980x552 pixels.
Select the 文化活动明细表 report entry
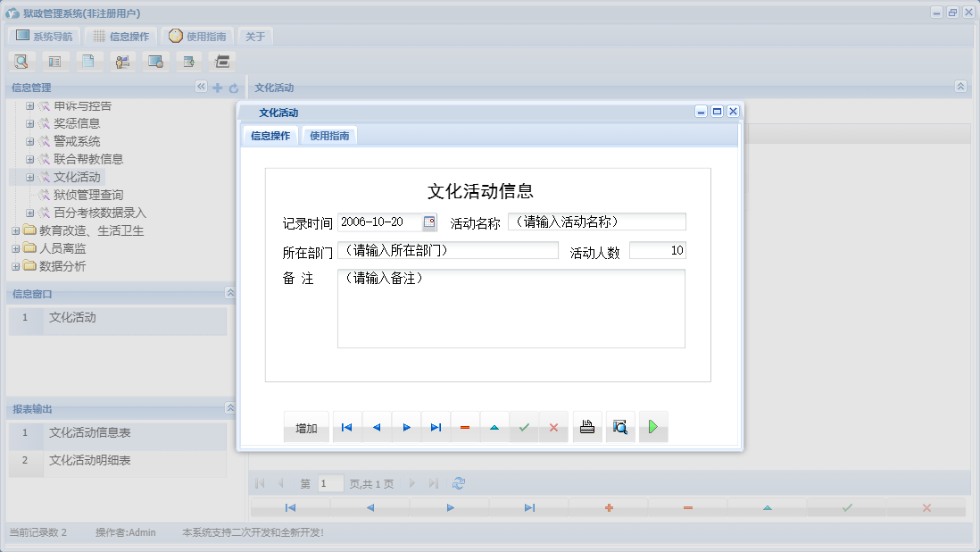[x=92, y=461]
